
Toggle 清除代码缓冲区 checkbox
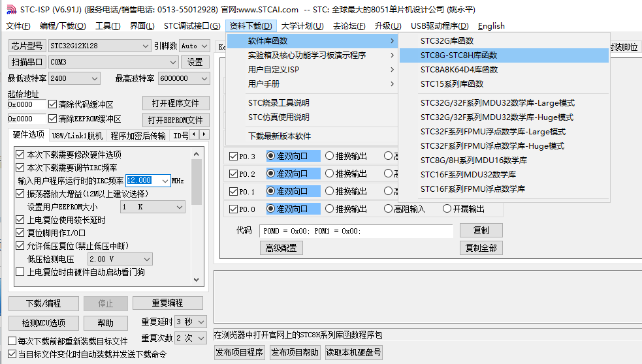point(52,104)
